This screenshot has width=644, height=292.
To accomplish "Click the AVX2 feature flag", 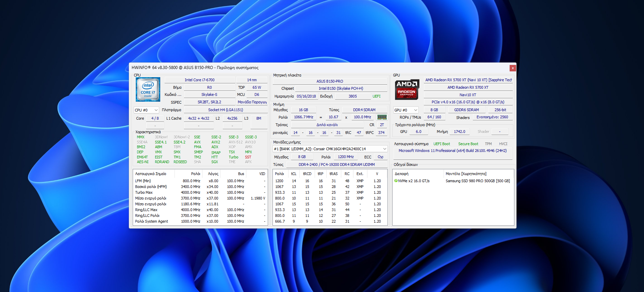I will pos(216,142).
